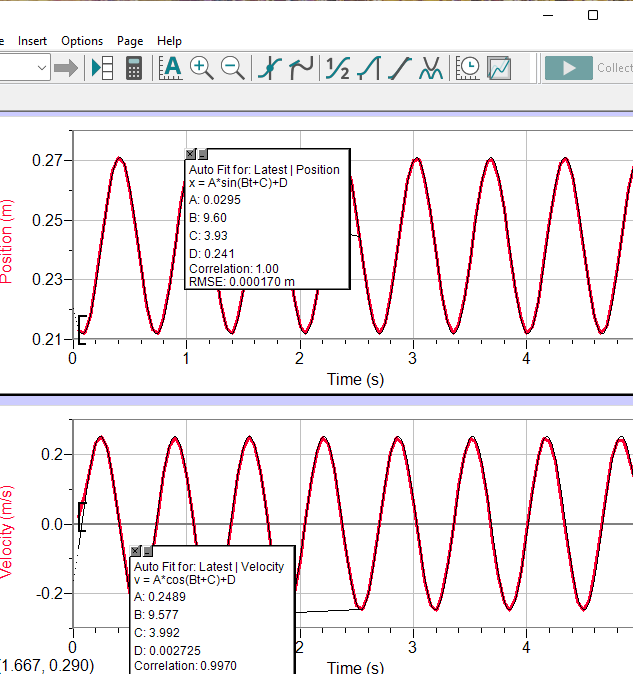Open Data Collection clock settings icon
633x674 pixels.
468,68
